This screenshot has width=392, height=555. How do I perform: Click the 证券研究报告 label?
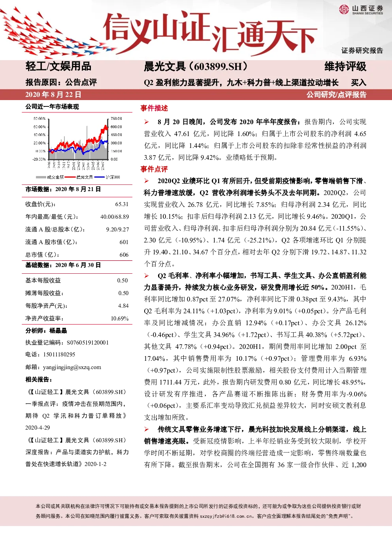[x=362, y=51]
